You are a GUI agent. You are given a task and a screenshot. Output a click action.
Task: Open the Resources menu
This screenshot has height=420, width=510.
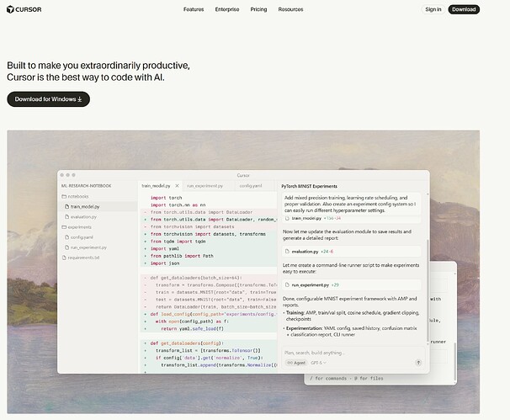(x=290, y=9)
